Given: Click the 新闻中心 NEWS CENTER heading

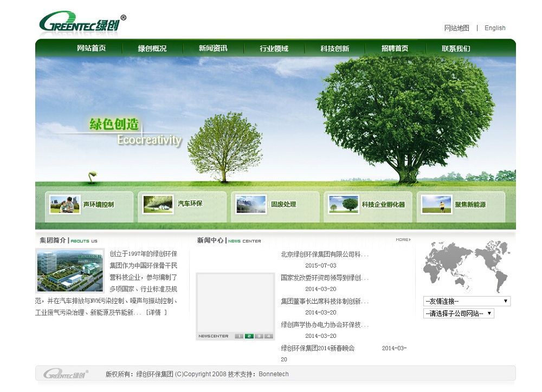Looking at the screenshot, I should [x=229, y=240].
